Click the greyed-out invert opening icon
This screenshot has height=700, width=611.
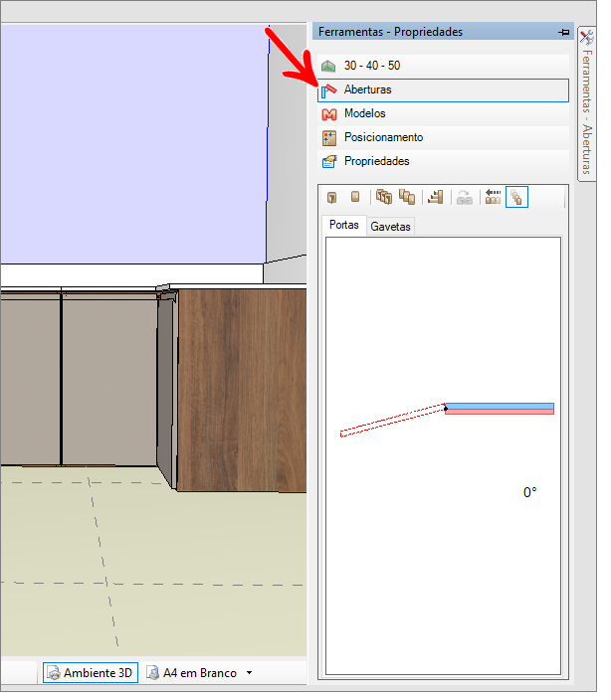tap(465, 197)
